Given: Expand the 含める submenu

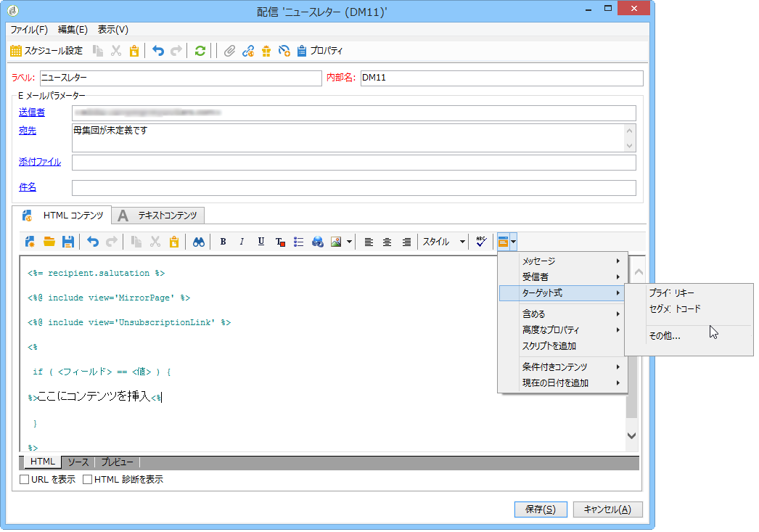Looking at the screenshot, I should (563, 314).
